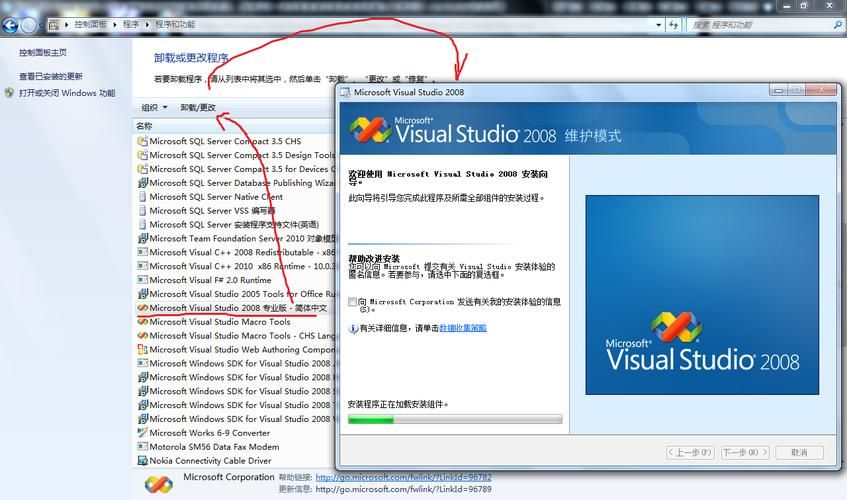Click shield icon beside 打开或关闭 Windows 功能
Screen dimensions: 847x500
pyautogui.click(x=9, y=93)
